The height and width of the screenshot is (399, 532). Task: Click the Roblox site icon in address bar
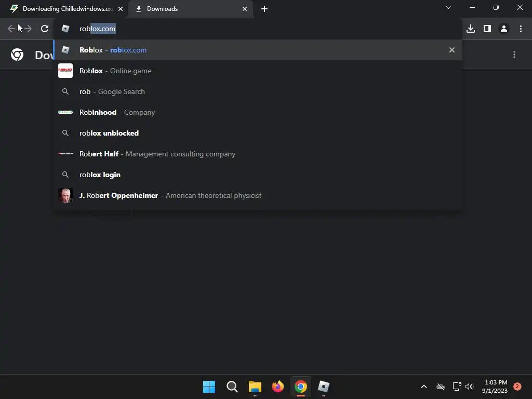(x=65, y=29)
